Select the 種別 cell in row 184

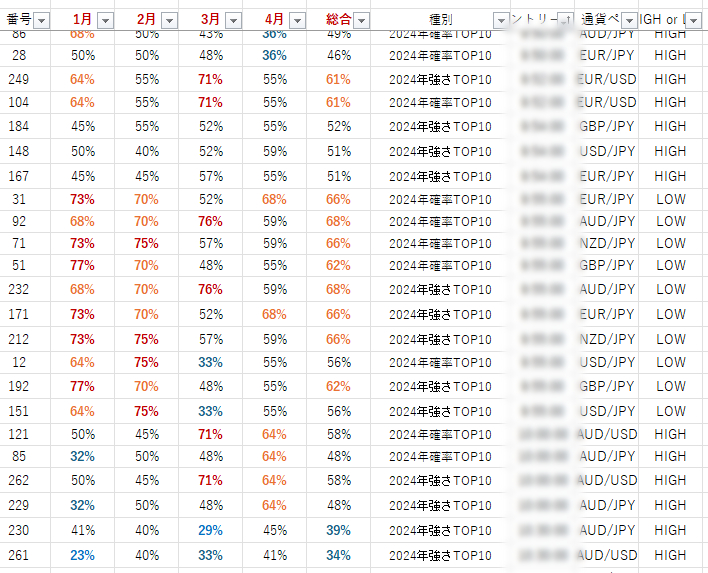click(440, 127)
